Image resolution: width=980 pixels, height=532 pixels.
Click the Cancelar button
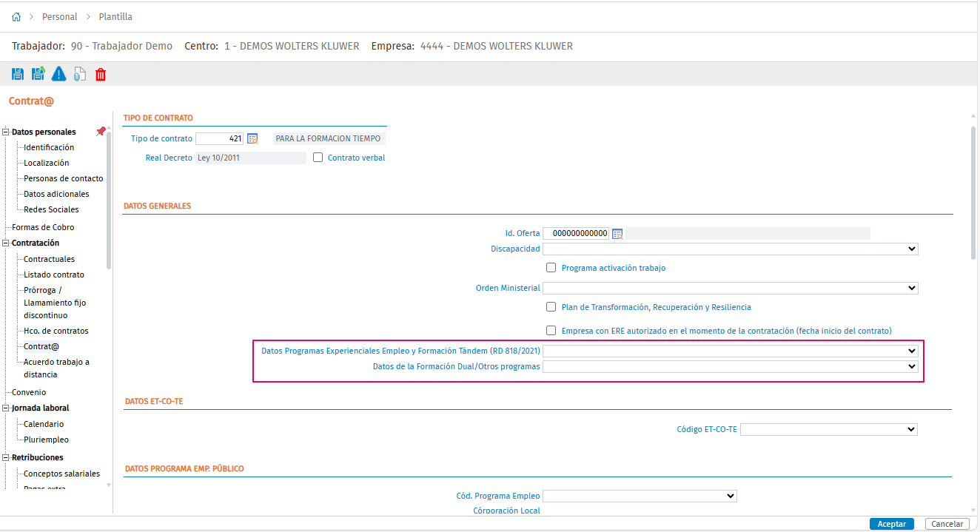947,524
